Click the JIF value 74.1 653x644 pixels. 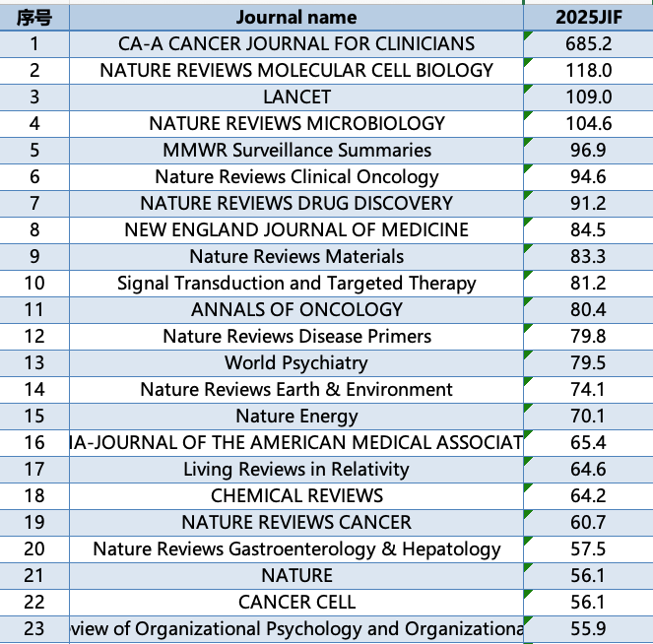click(588, 390)
